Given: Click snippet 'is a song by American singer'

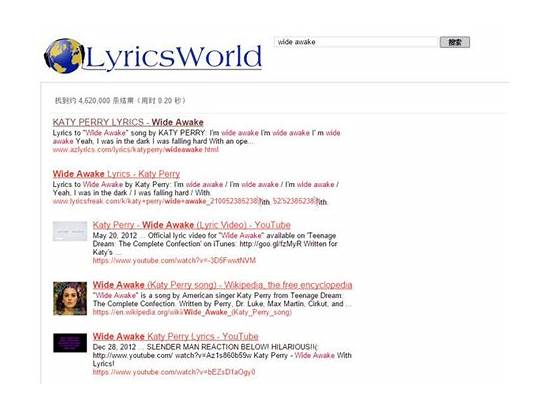Looking at the screenshot, I should pos(187,295).
